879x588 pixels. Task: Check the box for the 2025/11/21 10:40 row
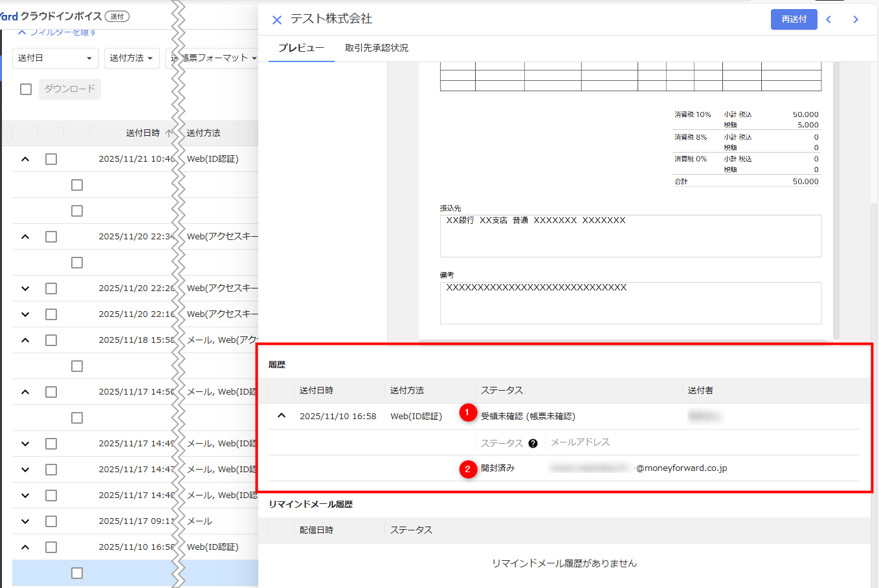pos(51,159)
